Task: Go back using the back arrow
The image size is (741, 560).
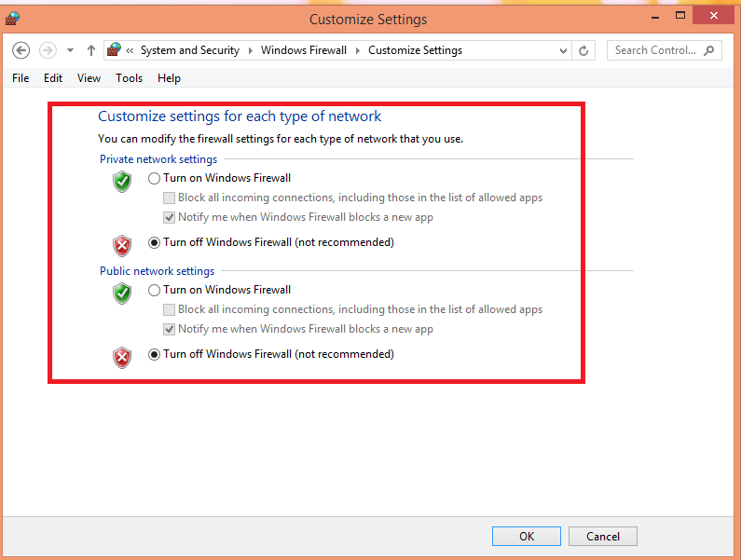Action: coord(21,50)
